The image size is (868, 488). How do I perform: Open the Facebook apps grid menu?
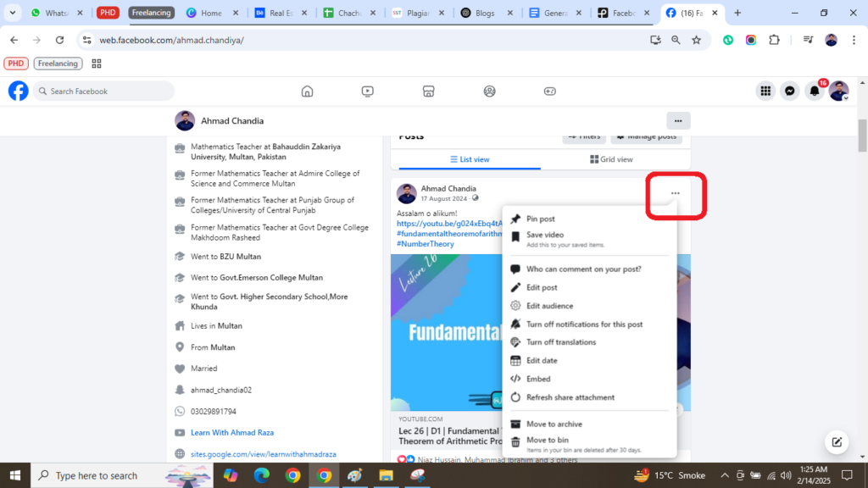(x=765, y=91)
